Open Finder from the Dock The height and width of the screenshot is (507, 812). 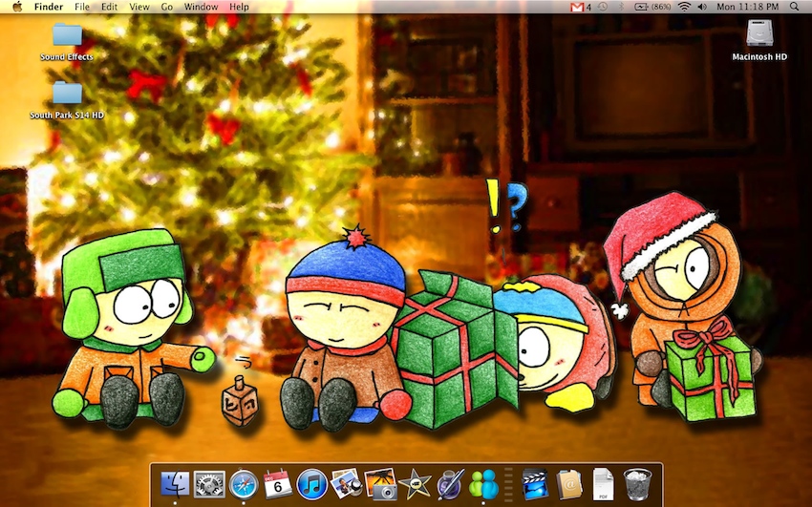click(175, 484)
